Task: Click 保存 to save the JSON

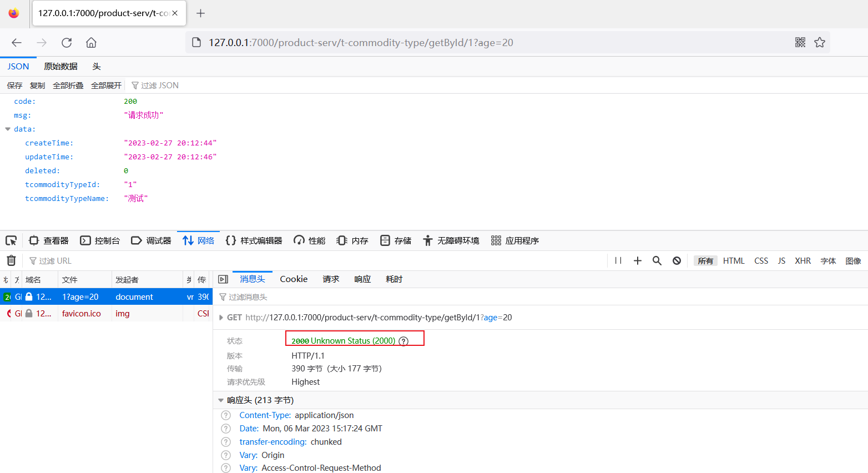Action: (14, 85)
